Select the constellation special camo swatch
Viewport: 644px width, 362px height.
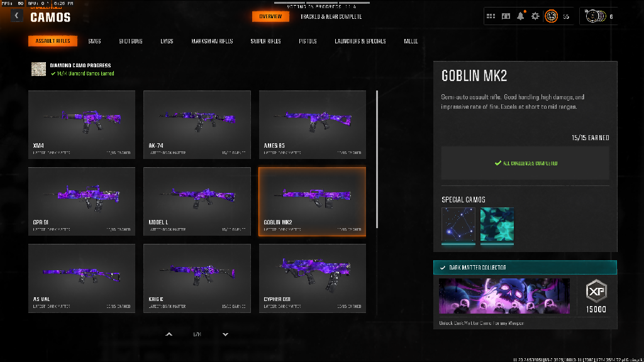pyautogui.click(x=458, y=226)
